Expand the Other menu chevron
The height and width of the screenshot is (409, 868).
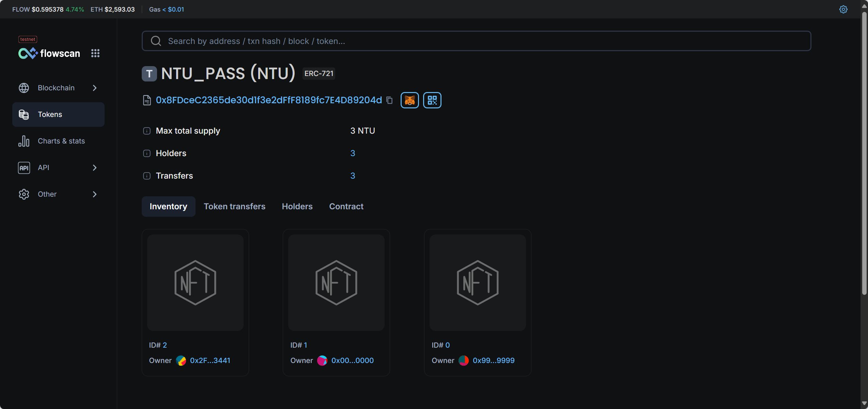coord(95,194)
